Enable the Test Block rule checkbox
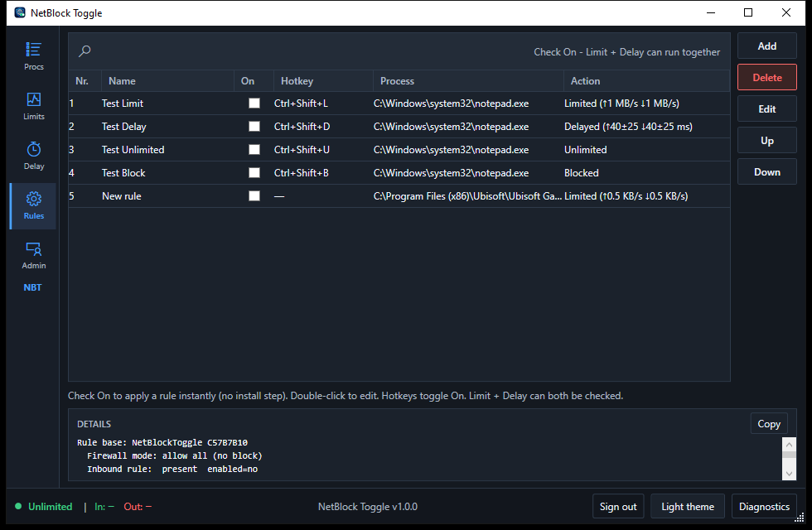This screenshot has height=530, width=812. click(x=254, y=172)
